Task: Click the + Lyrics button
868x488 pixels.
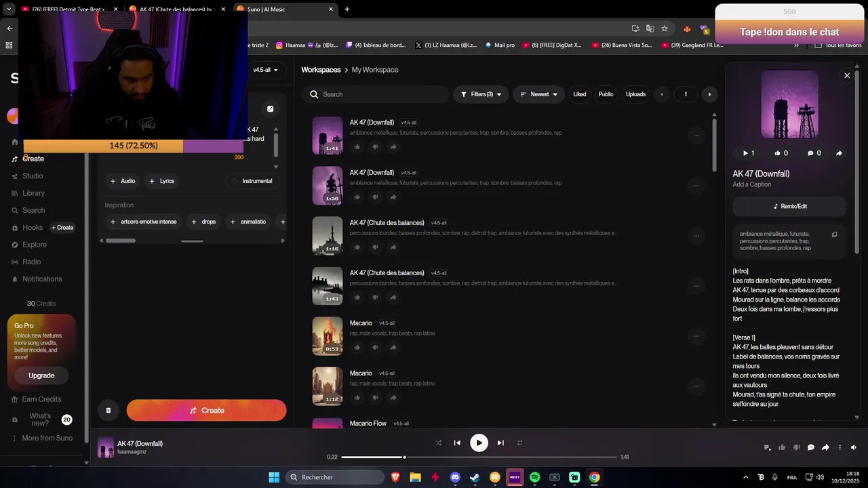Action: pyautogui.click(x=162, y=181)
